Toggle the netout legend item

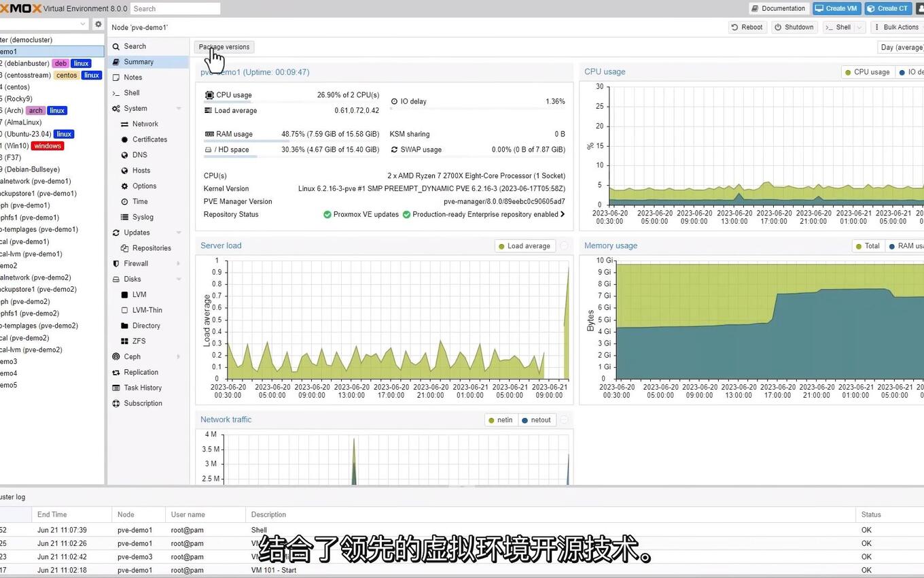point(536,420)
